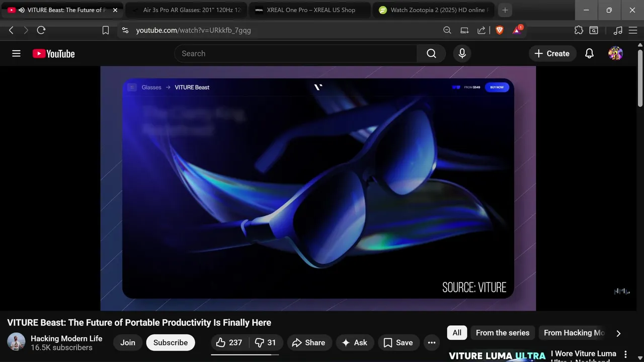Mute the VITURE Beast tab audio icon
Image resolution: width=644 pixels, height=362 pixels.
22,10
